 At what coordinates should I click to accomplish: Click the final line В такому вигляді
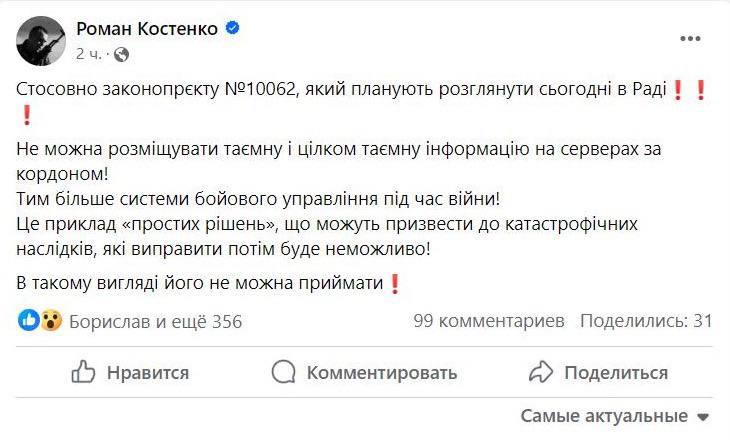[x=200, y=284]
